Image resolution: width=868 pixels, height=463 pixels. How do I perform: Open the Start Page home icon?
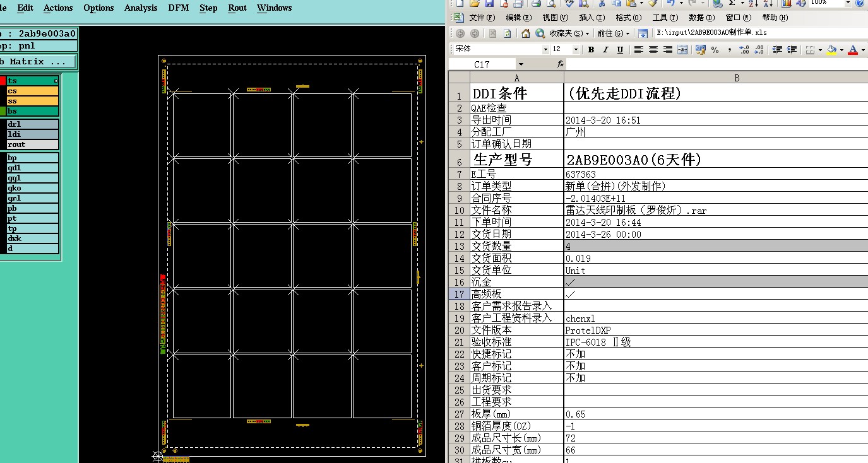pyautogui.click(x=525, y=33)
